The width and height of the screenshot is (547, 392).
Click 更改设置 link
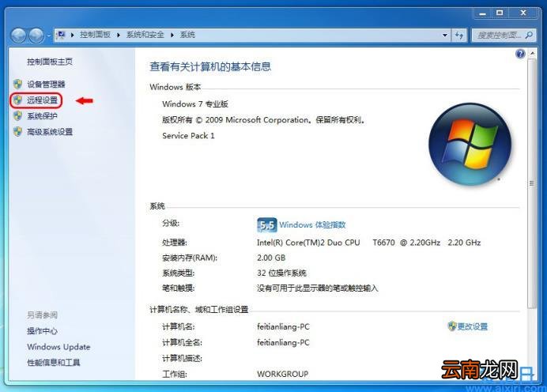473,326
